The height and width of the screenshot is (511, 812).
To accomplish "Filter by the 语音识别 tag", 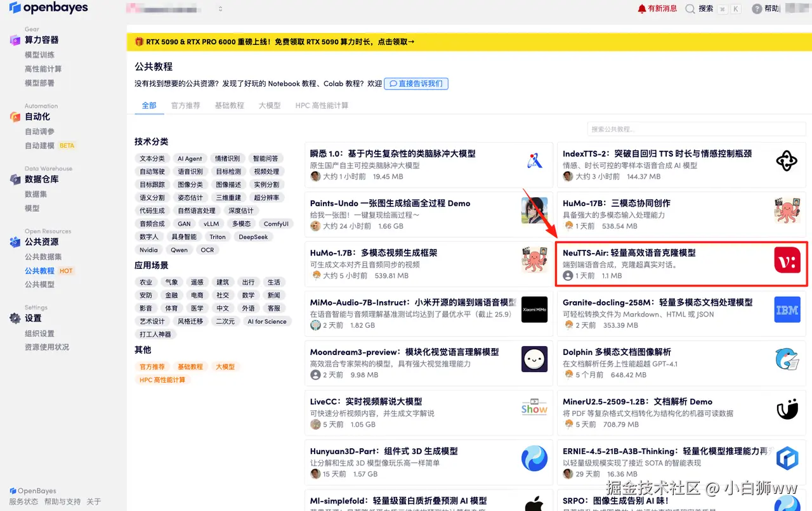I will coord(190,172).
